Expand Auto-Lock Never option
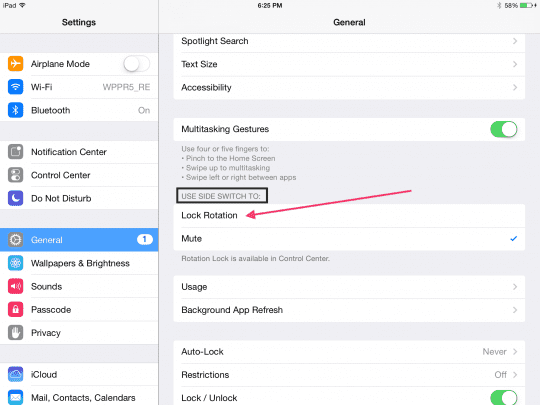540x405 pixels. point(500,352)
